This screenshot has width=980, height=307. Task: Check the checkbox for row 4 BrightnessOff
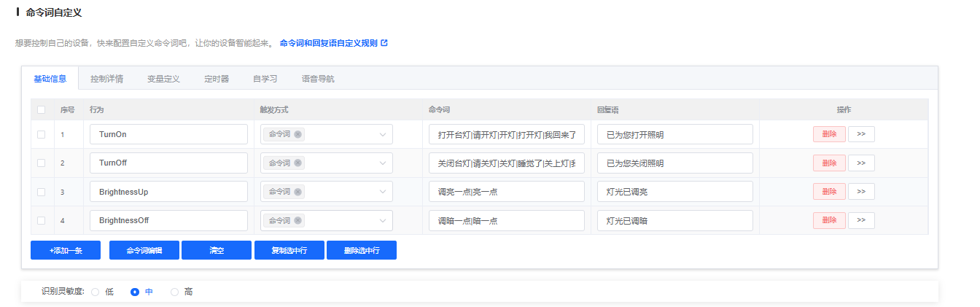coord(42,220)
